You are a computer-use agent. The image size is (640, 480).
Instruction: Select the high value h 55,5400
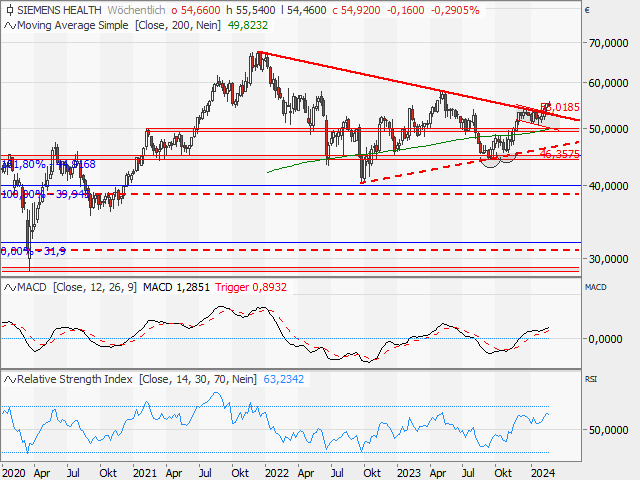click(x=251, y=10)
